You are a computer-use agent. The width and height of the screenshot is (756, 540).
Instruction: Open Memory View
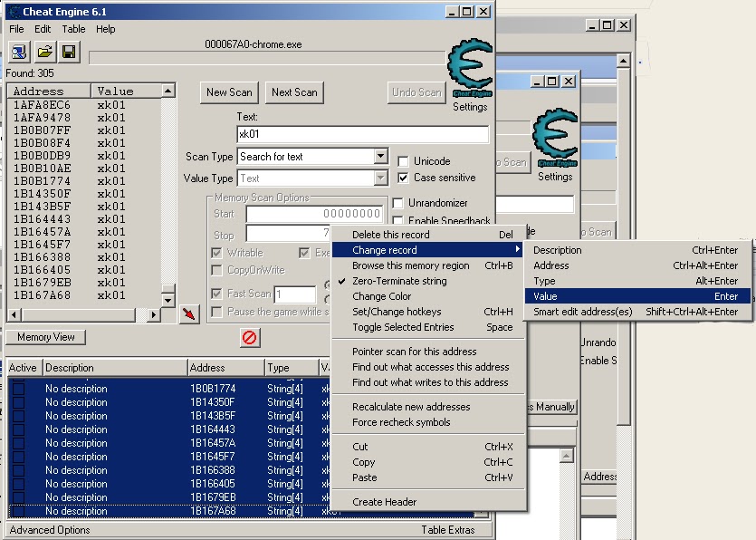[x=46, y=337]
